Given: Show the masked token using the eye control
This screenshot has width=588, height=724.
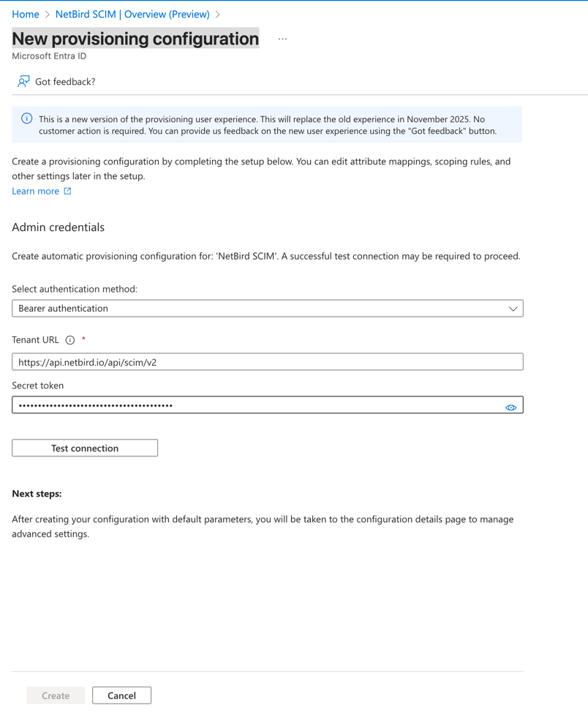Looking at the screenshot, I should pos(510,407).
